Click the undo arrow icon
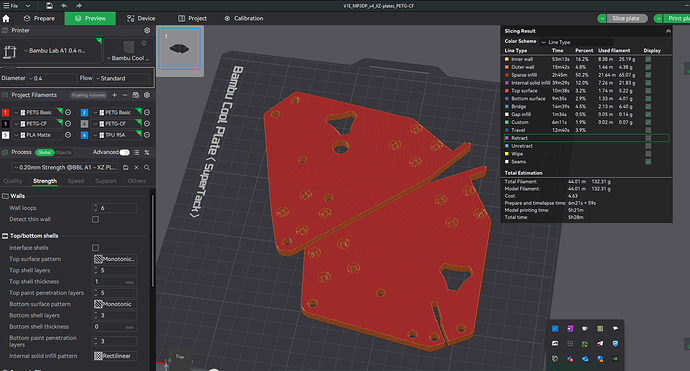690x371 pixels. (x=64, y=6)
